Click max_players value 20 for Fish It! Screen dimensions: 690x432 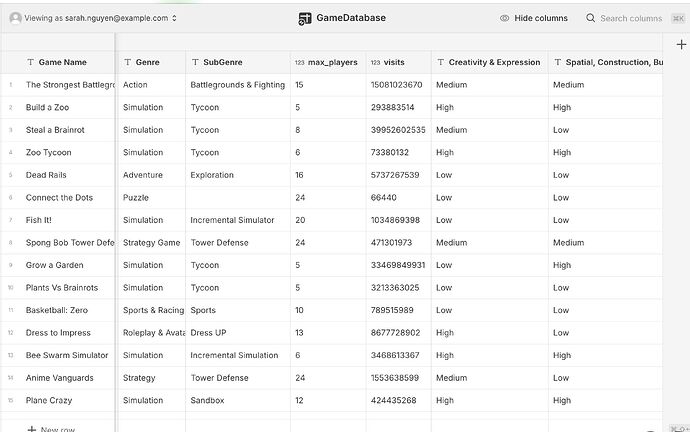[300, 220]
